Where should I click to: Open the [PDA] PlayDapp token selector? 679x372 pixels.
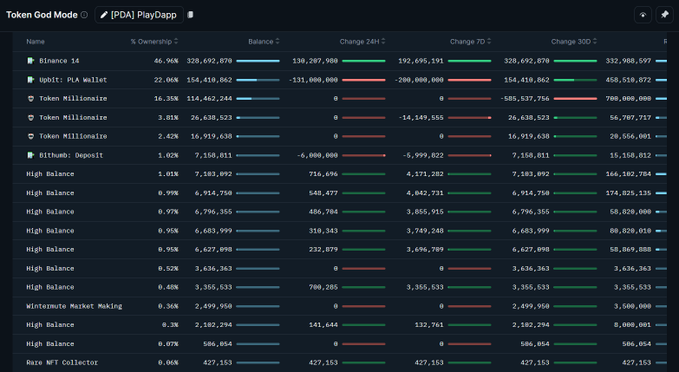[139, 15]
